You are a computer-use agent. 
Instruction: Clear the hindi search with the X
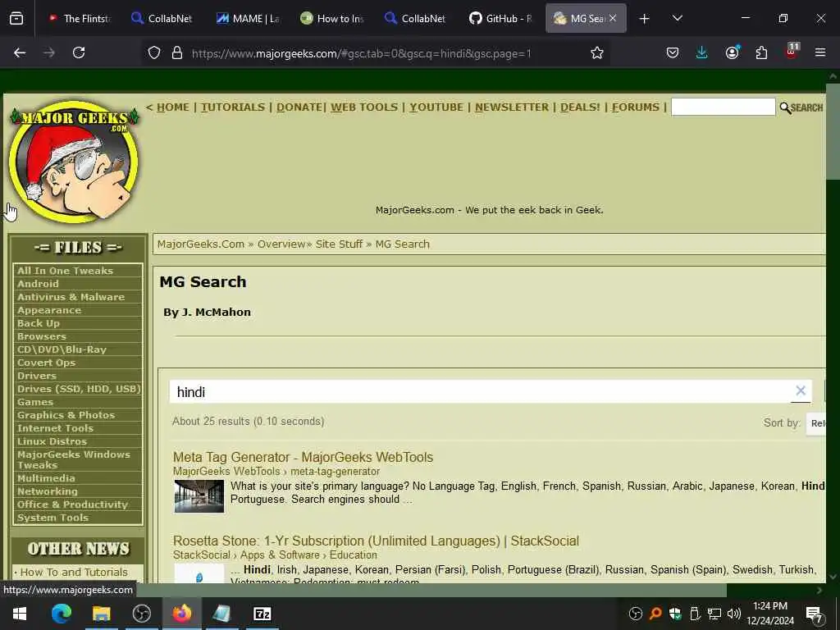801,390
